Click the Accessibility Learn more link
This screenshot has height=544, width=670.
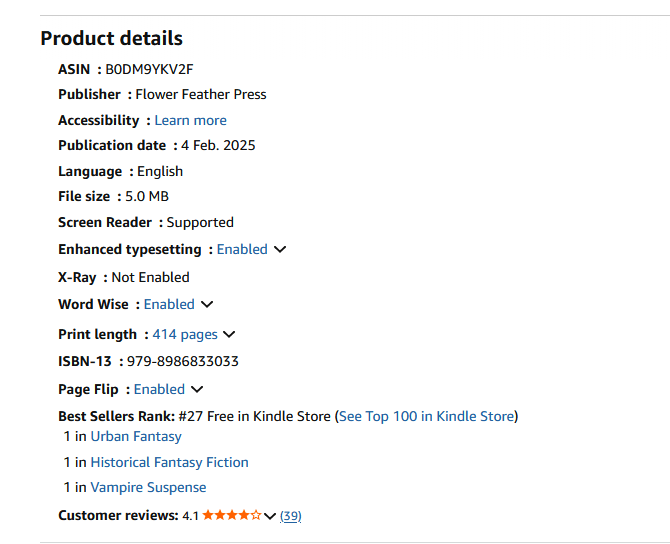(x=190, y=120)
